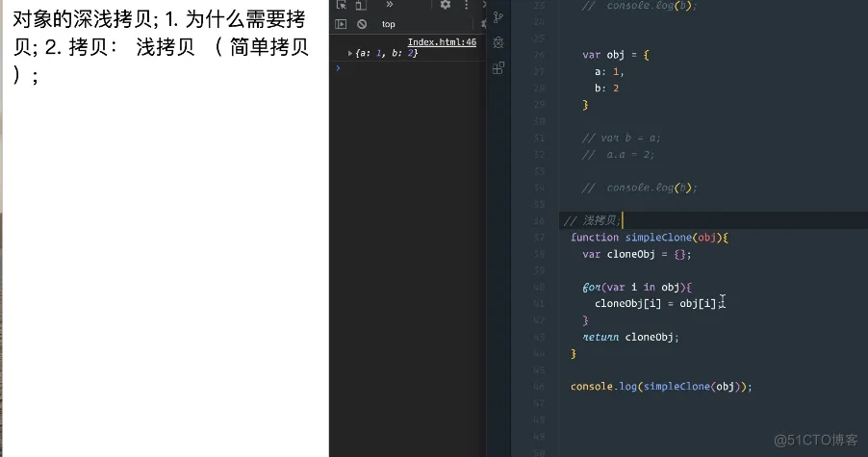868x457 pixels.
Task: Open the Source Control view in editor sidebar
Action: click(498, 17)
